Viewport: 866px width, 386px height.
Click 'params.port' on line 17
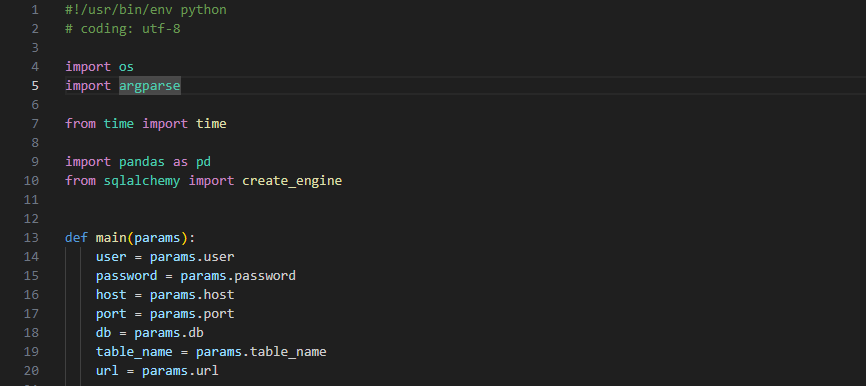192,314
